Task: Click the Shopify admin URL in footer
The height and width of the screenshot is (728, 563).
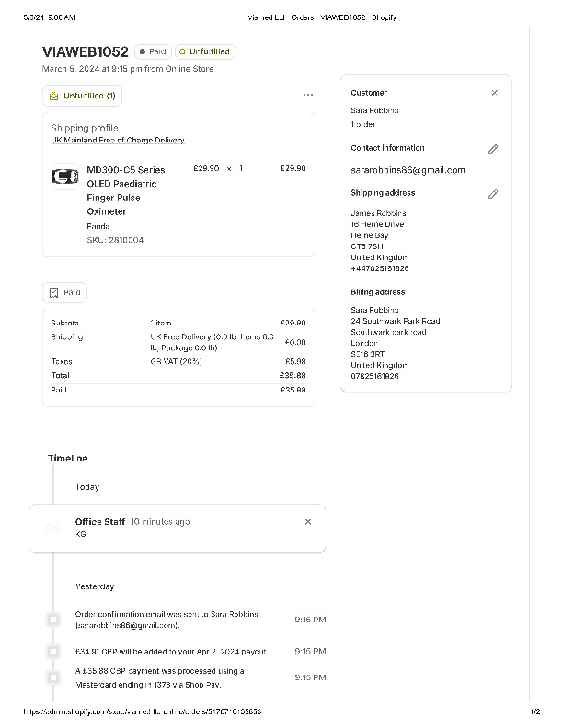Action: 143,711
